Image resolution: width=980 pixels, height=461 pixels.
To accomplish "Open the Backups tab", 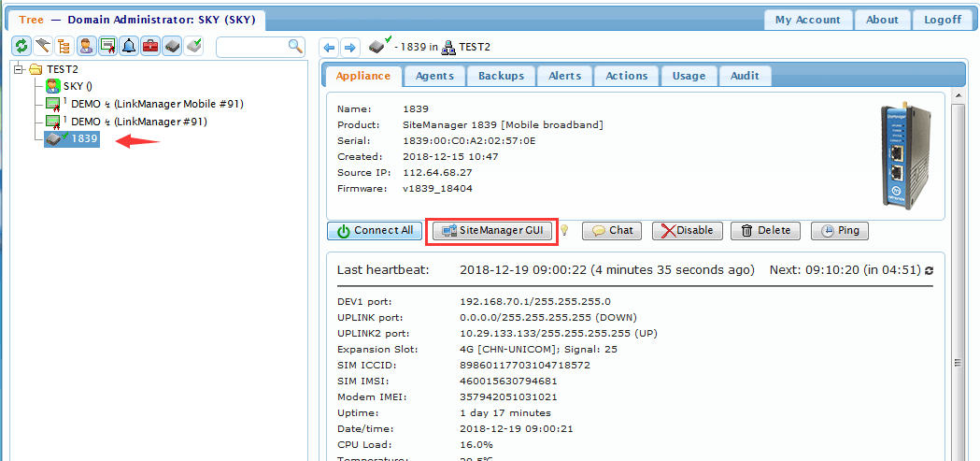I will (501, 76).
